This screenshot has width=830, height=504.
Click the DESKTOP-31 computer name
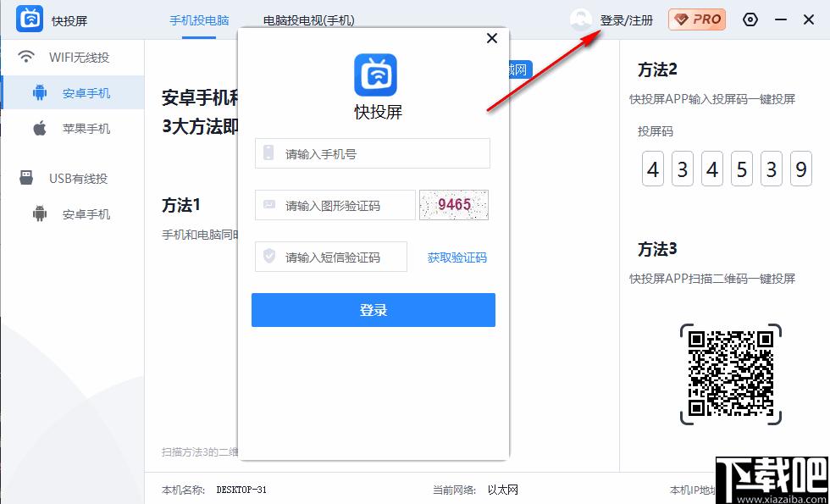tap(241, 490)
